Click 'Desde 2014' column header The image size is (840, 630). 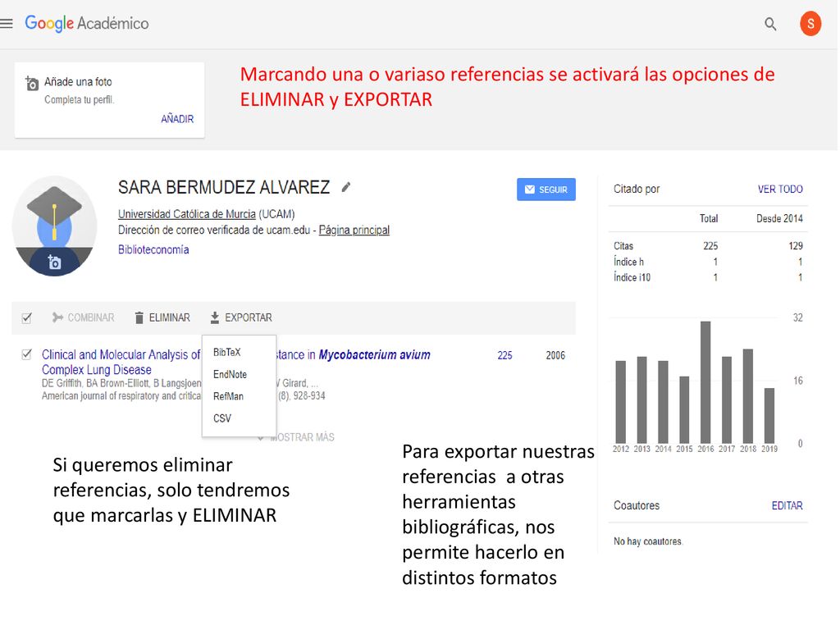[779, 218]
